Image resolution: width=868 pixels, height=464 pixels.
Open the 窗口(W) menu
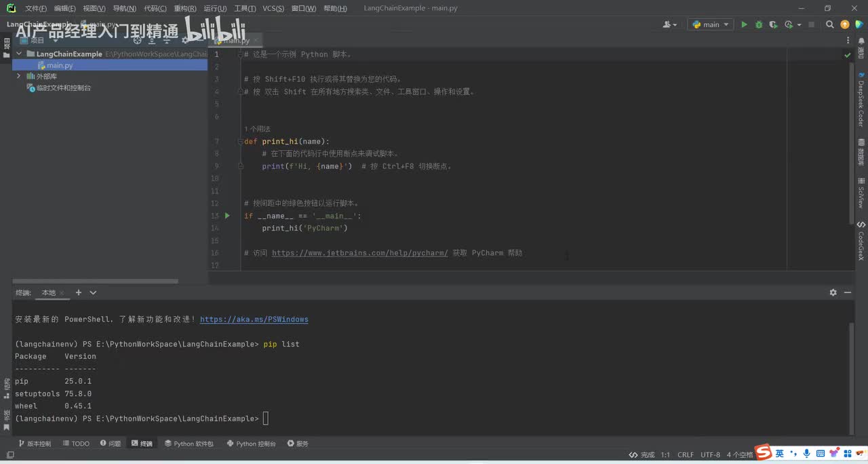[304, 8]
